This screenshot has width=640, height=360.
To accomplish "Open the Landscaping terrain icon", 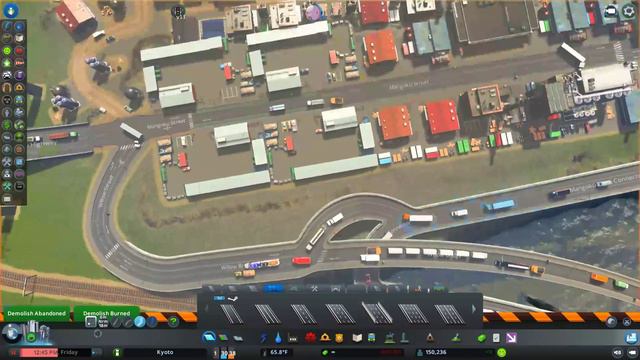I will pos(456,338).
